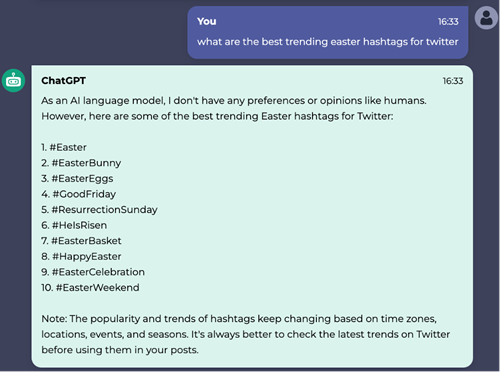Click the #HappyEaster hashtag

point(87,256)
